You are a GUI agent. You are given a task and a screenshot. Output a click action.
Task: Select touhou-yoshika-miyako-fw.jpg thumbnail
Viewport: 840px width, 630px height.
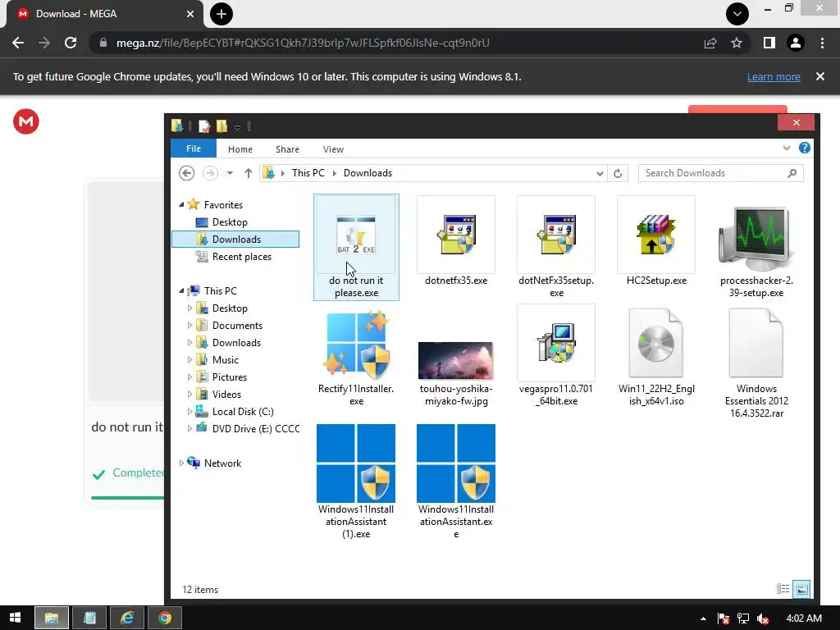pyautogui.click(x=456, y=361)
